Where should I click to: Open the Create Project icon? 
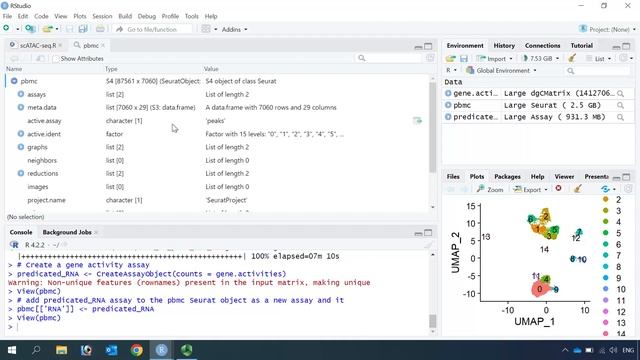pyautogui.click(x=30, y=29)
